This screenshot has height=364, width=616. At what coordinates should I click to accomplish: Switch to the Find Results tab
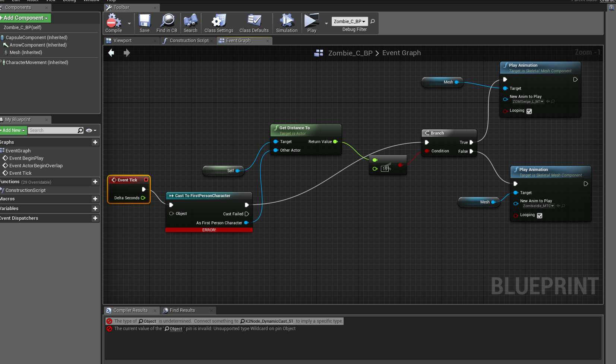click(182, 310)
